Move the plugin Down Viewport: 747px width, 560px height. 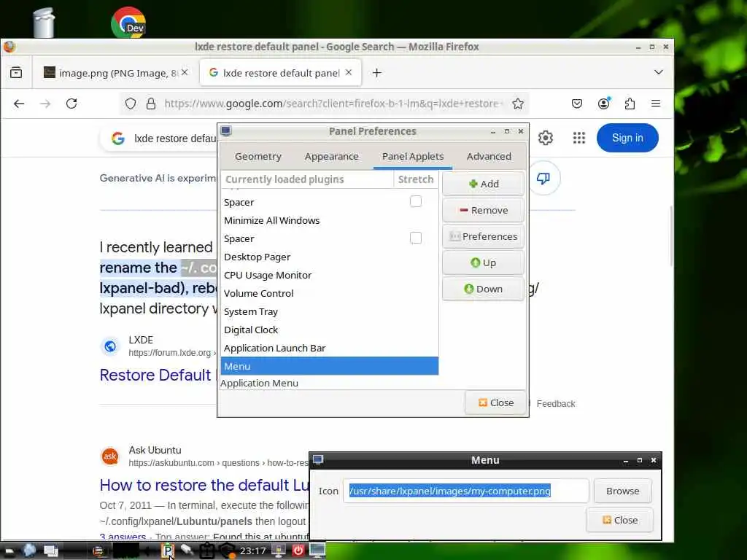pos(483,289)
